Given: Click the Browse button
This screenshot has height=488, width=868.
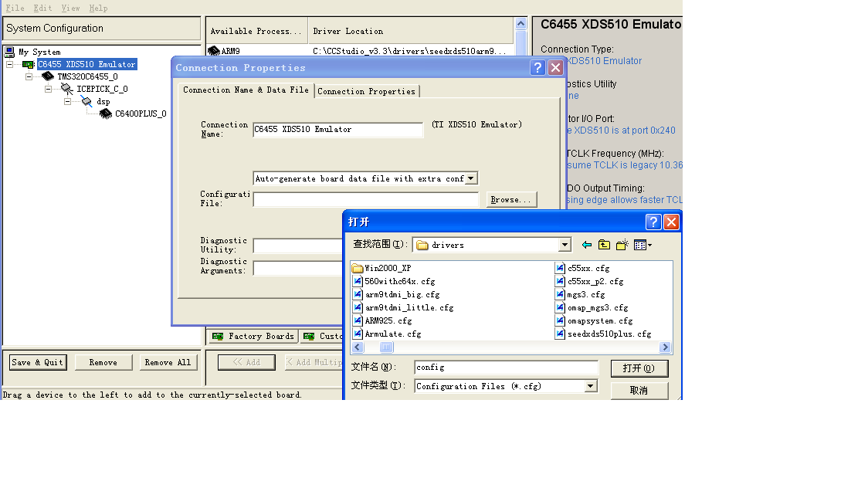Looking at the screenshot, I should click(511, 200).
